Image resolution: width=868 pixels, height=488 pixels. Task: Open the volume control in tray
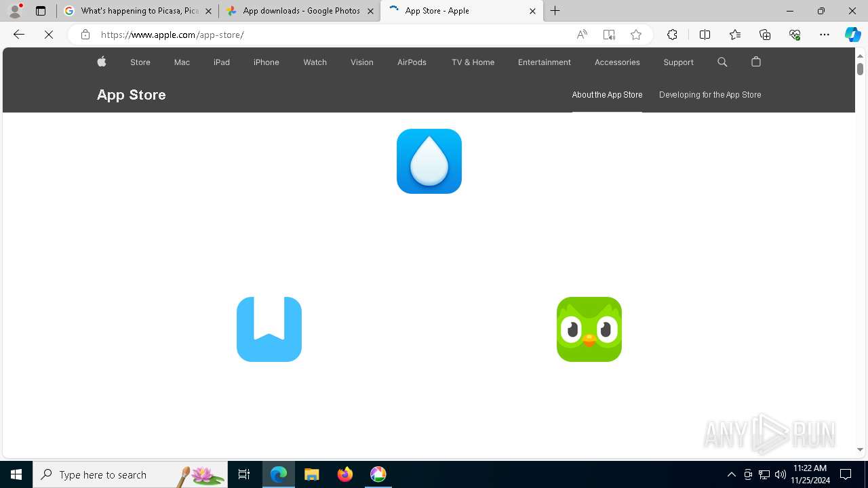coord(781,474)
